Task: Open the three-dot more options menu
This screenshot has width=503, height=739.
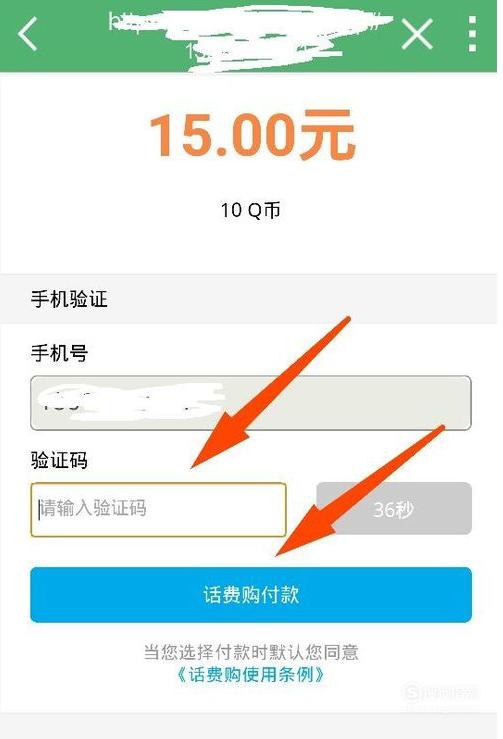Action: tap(472, 33)
